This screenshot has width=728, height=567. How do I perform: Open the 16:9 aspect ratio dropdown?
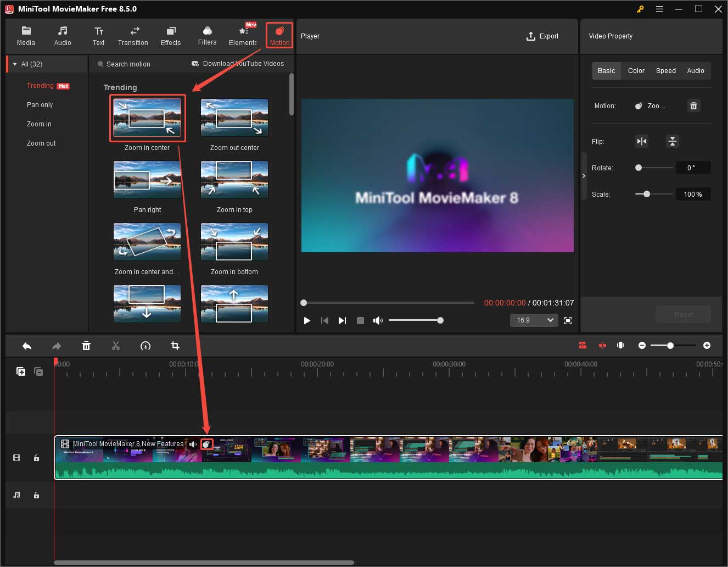tap(534, 320)
